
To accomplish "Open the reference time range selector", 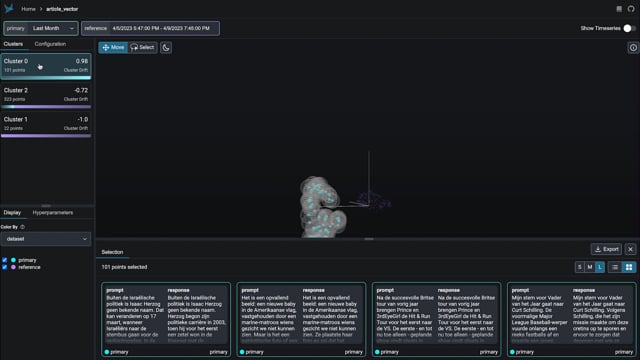I will coord(150,28).
